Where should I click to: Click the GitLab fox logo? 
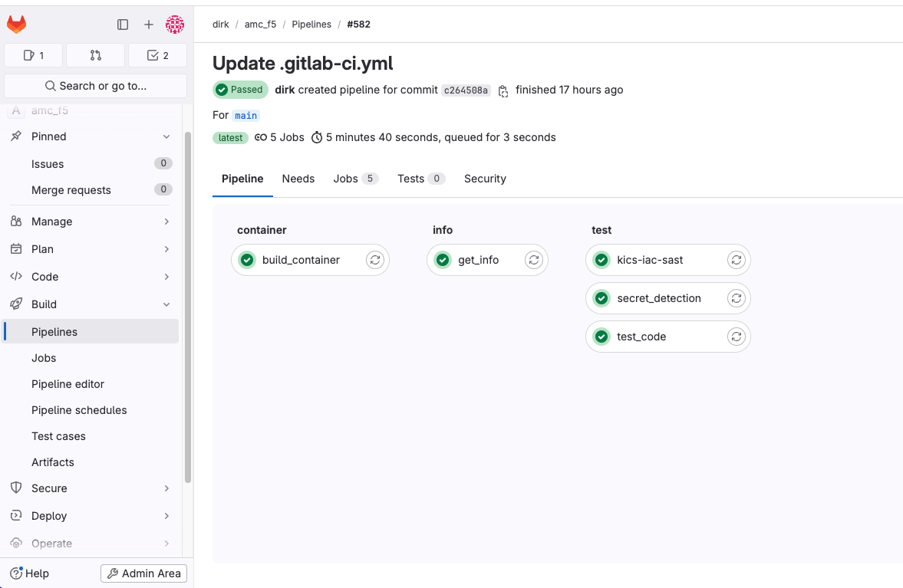pyautogui.click(x=17, y=25)
